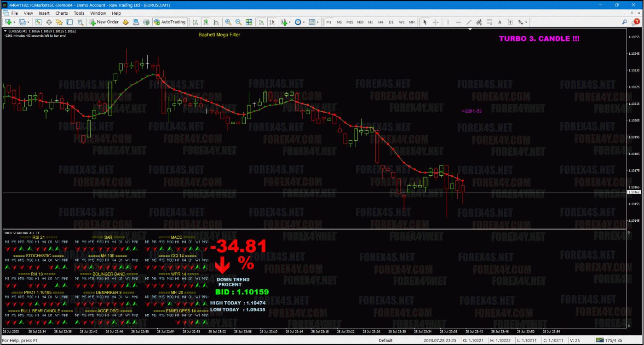Click the New Order button
Image resolution: width=644 pixels, height=345 pixels.
point(104,22)
